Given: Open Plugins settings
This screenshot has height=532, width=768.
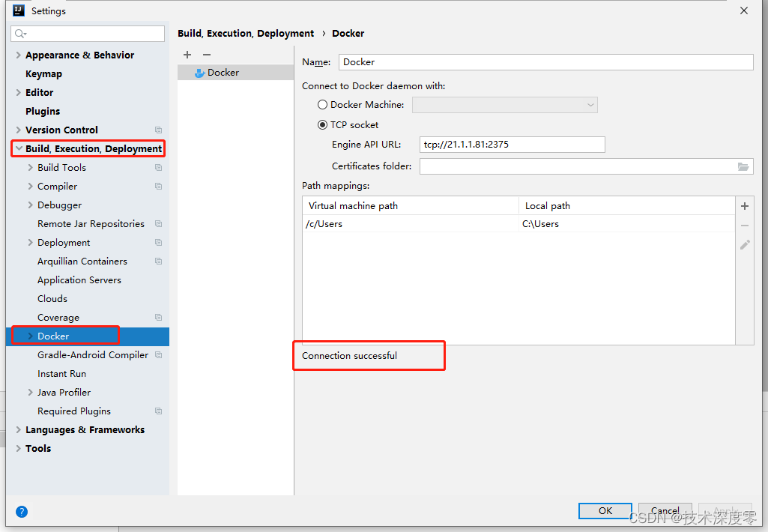Looking at the screenshot, I should (x=43, y=111).
